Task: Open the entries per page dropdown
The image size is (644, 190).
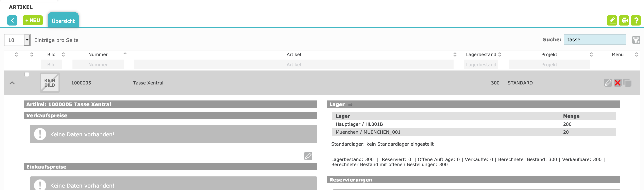Action: point(27,40)
